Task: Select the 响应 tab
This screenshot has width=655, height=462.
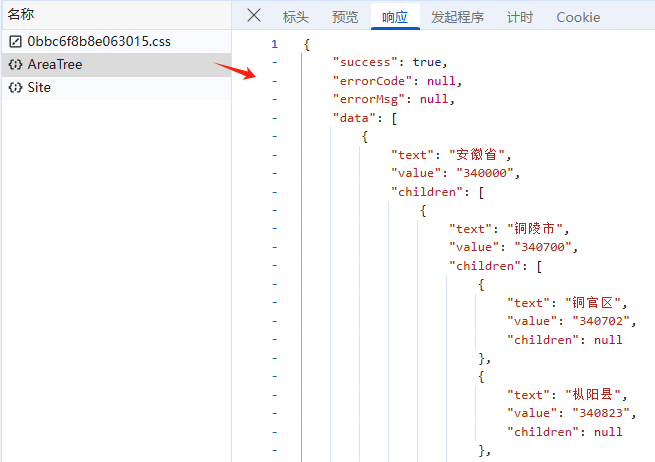Action: pyautogui.click(x=395, y=17)
